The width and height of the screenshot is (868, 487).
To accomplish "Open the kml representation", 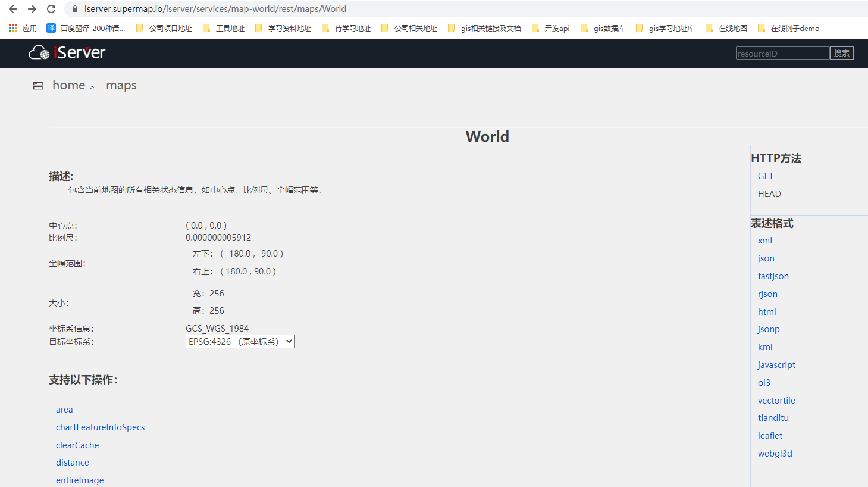I will tap(765, 347).
